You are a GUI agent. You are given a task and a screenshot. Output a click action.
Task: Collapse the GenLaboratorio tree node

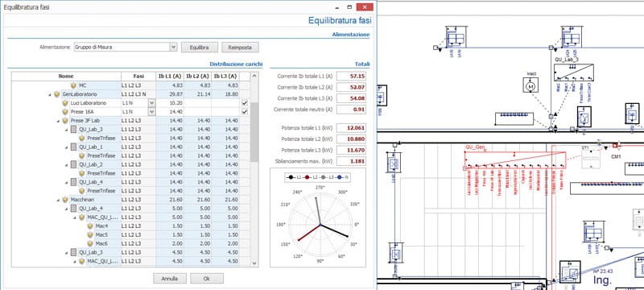(x=50, y=95)
